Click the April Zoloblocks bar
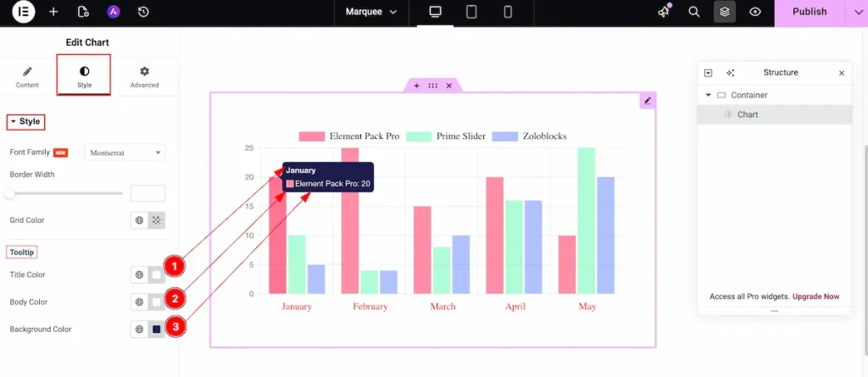 pos(534,247)
